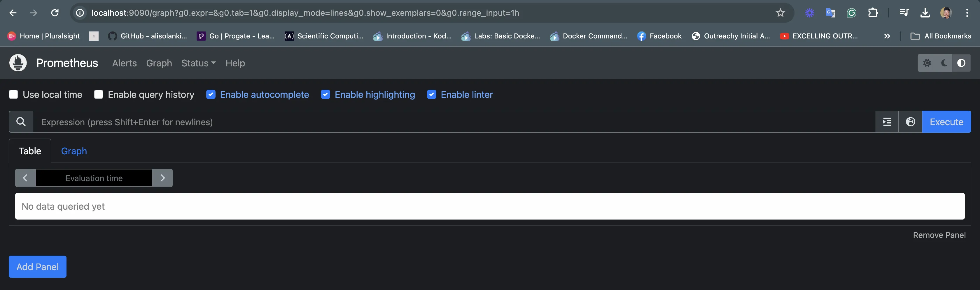
Task: Disable the Enable autocomplete checkbox
Action: [211, 95]
